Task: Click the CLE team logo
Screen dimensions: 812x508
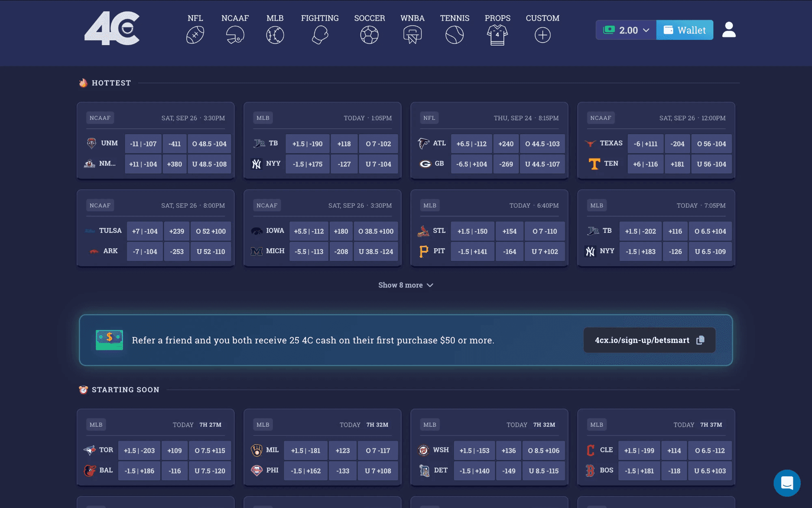Action: (590, 450)
